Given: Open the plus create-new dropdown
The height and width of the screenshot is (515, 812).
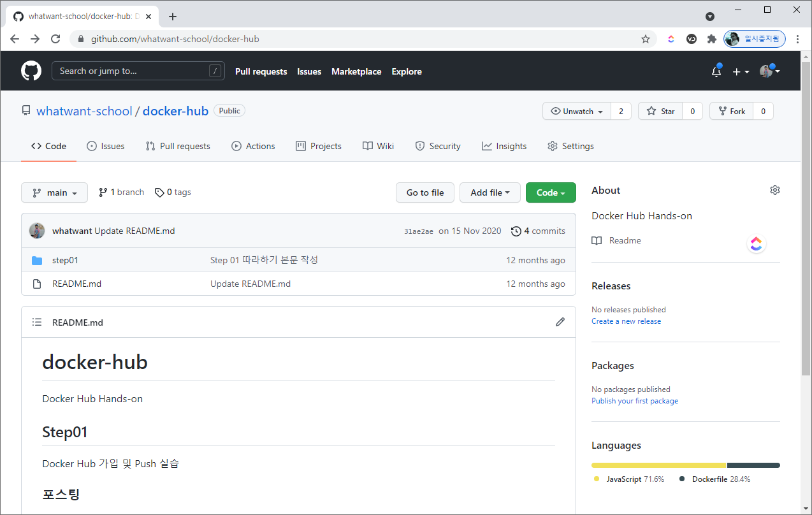Looking at the screenshot, I should click(741, 71).
